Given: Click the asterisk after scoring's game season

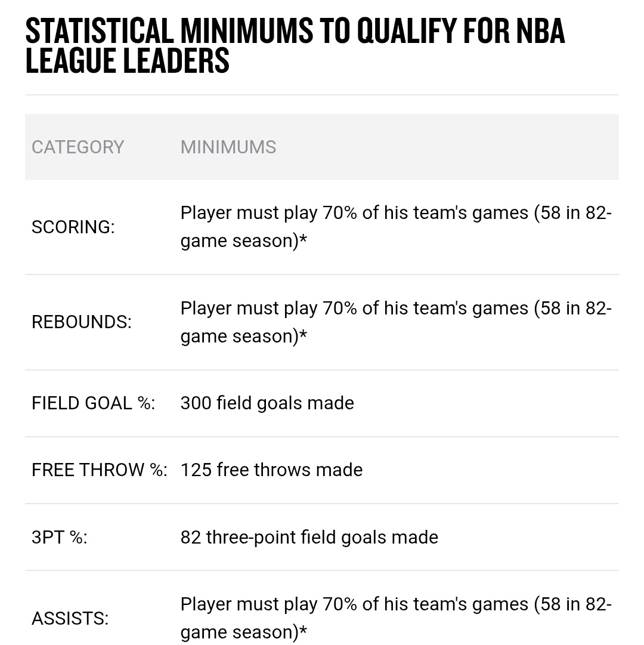Looking at the screenshot, I should tap(303, 239).
